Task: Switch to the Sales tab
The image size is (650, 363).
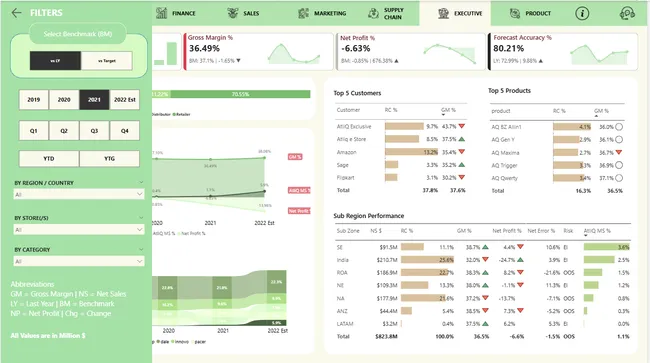Action: (251, 13)
